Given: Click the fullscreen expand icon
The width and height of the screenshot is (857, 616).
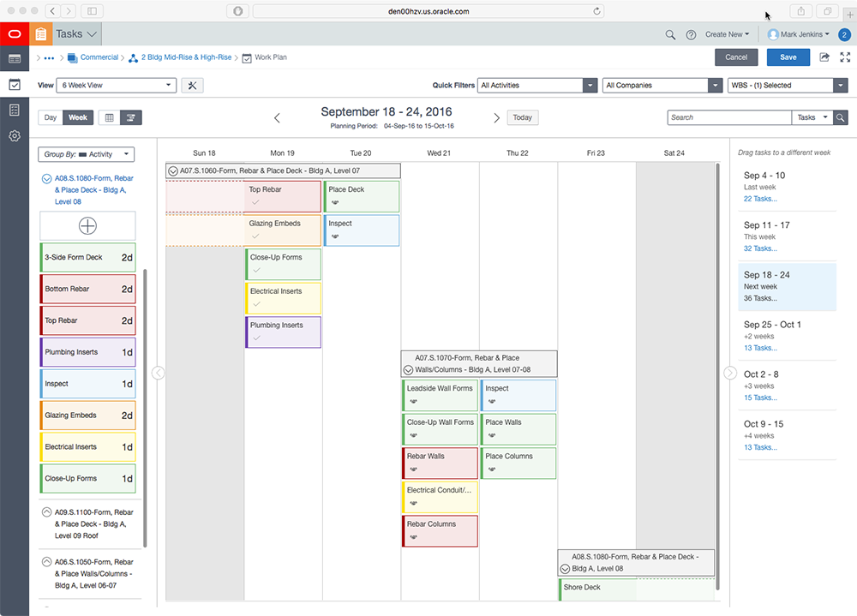Looking at the screenshot, I should pos(846,57).
